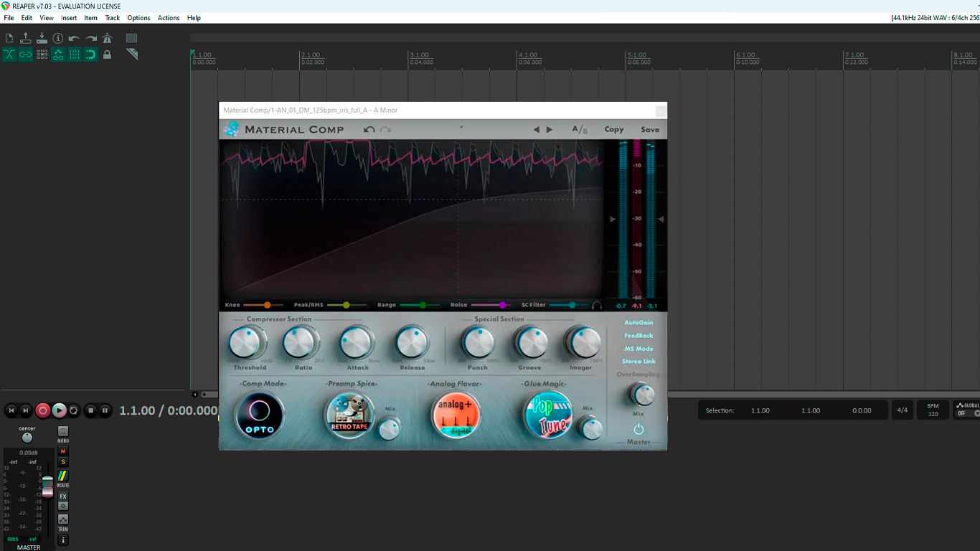Toggle snap magnet icon
The height and width of the screenshot is (551, 980).
coord(91,55)
